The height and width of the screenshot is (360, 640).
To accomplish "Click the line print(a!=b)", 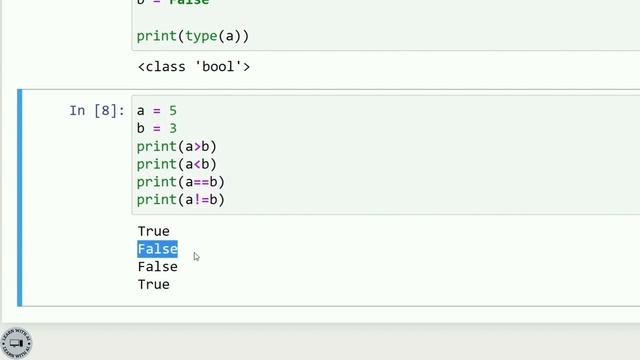I will (181, 200).
